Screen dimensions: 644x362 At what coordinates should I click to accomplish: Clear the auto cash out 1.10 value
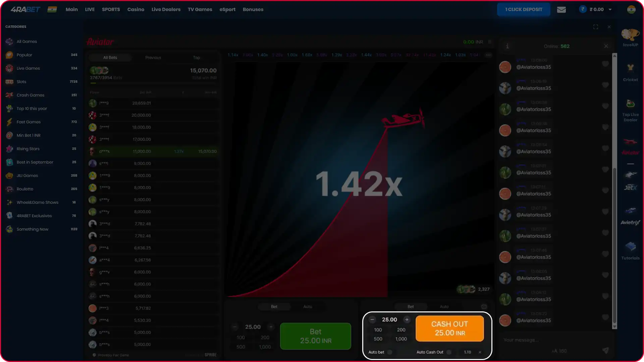pyautogui.click(x=480, y=352)
